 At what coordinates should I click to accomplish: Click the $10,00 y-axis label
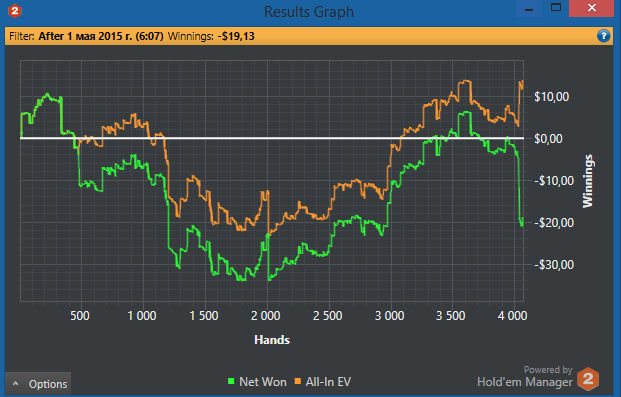click(551, 97)
